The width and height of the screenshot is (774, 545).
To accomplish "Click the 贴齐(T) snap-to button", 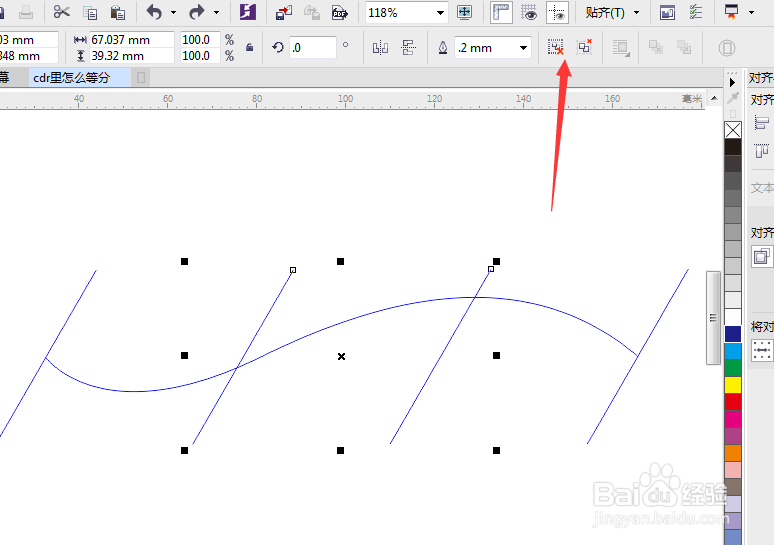I will pyautogui.click(x=605, y=12).
